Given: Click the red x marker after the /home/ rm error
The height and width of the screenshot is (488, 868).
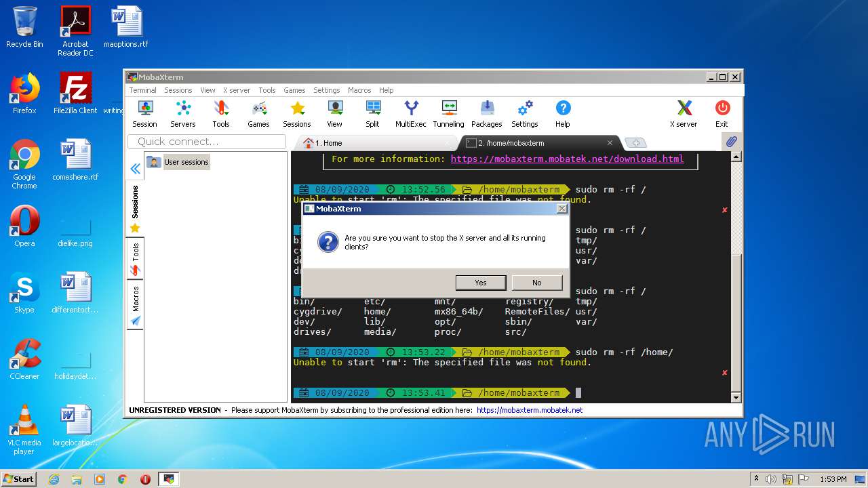Looking at the screenshot, I should click(724, 373).
